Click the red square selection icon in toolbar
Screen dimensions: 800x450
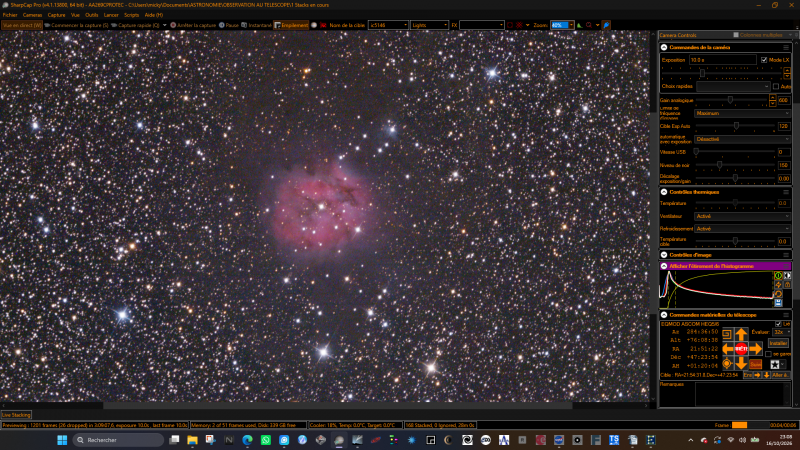pyautogui.click(x=510, y=25)
